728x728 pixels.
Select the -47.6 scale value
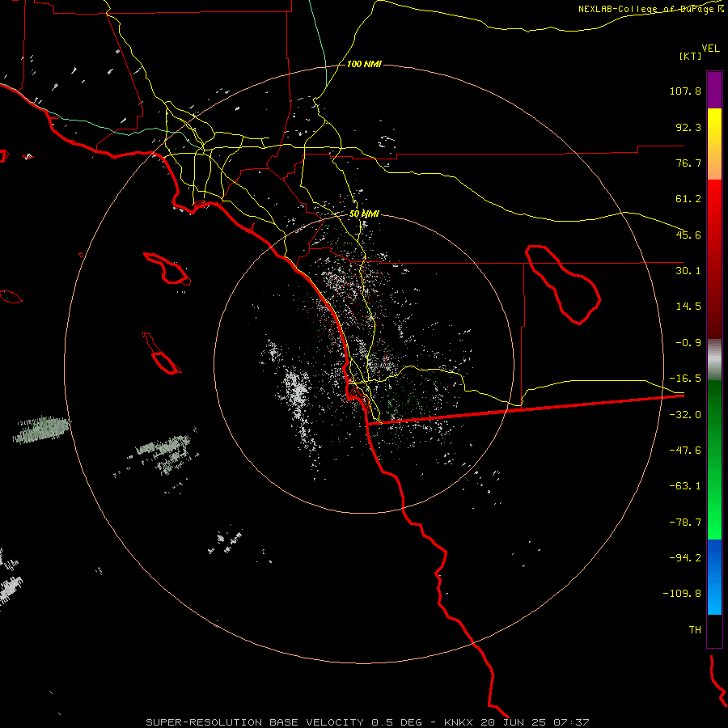685,451
